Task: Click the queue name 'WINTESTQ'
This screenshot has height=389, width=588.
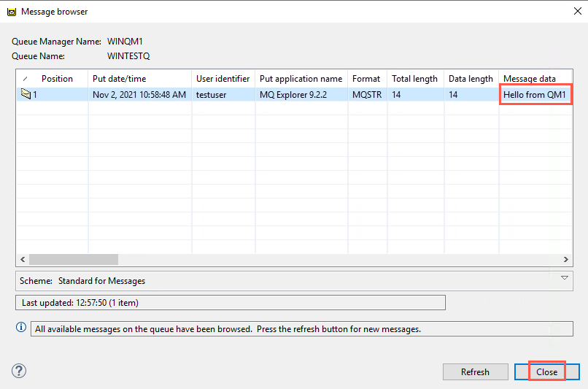Action: [128, 56]
